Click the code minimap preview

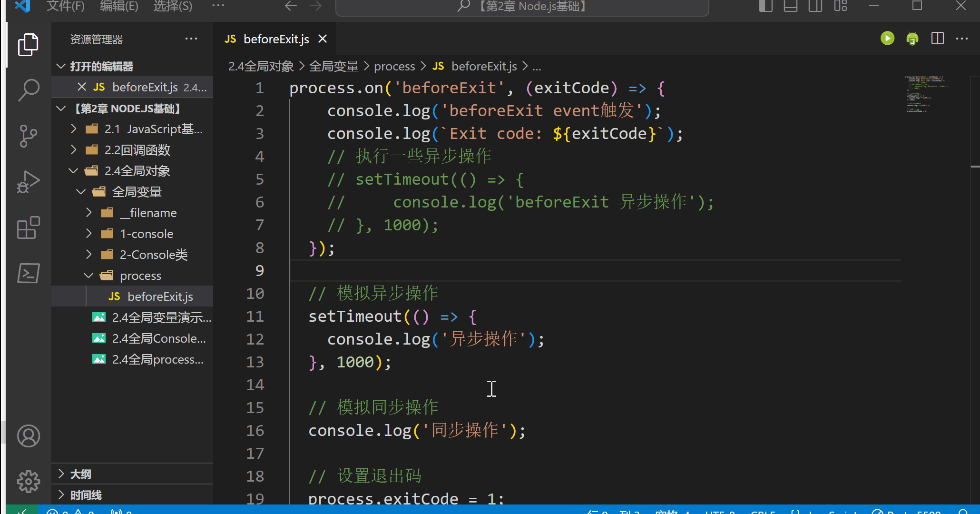[926, 94]
